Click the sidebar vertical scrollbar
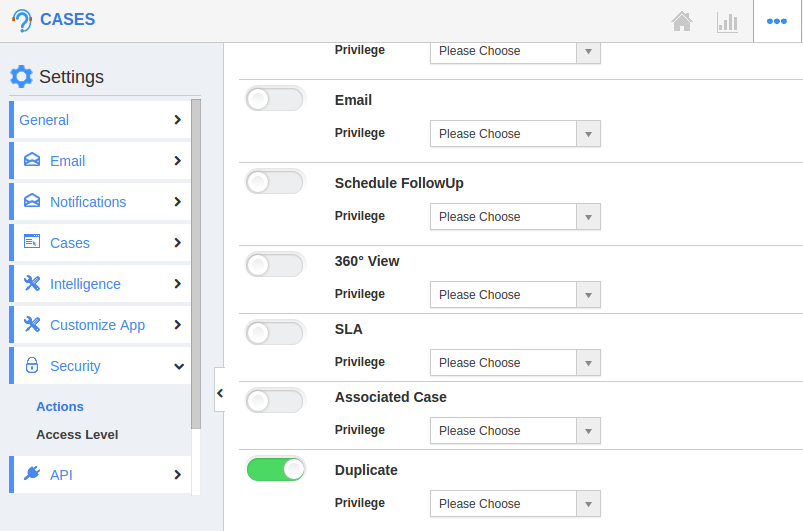This screenshot has width=803, height=531. click(196, 264)
